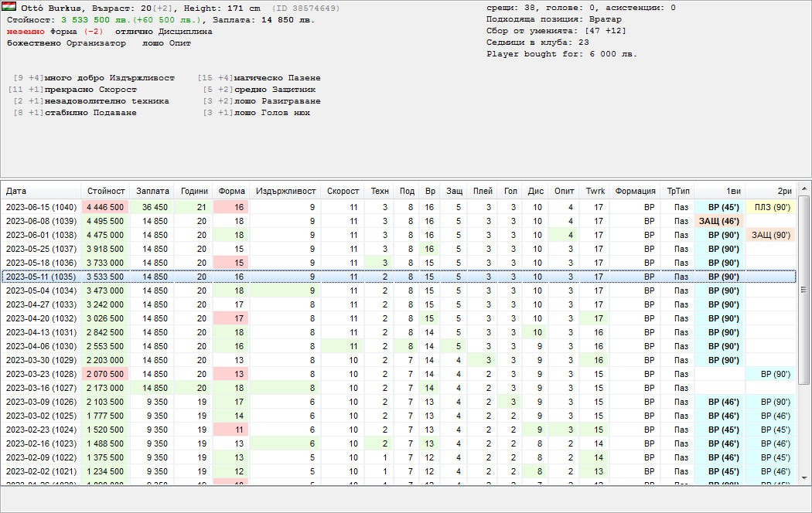Click the Издръжливост column header
812x513 pixels.
point(285,191)
